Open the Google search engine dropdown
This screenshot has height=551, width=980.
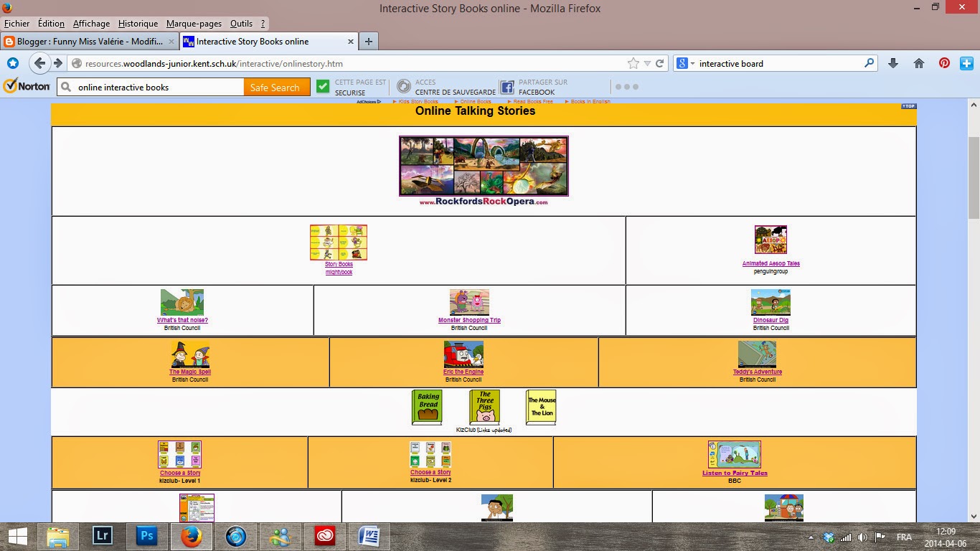[684, 63]
